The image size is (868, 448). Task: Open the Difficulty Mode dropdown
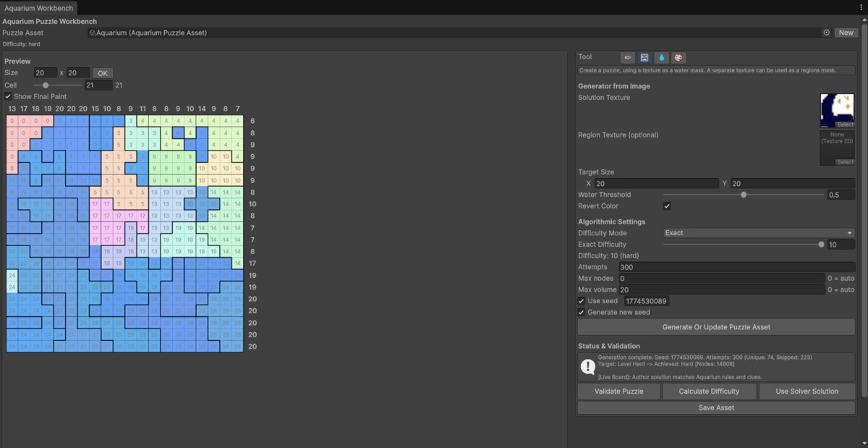pos(759,233)
